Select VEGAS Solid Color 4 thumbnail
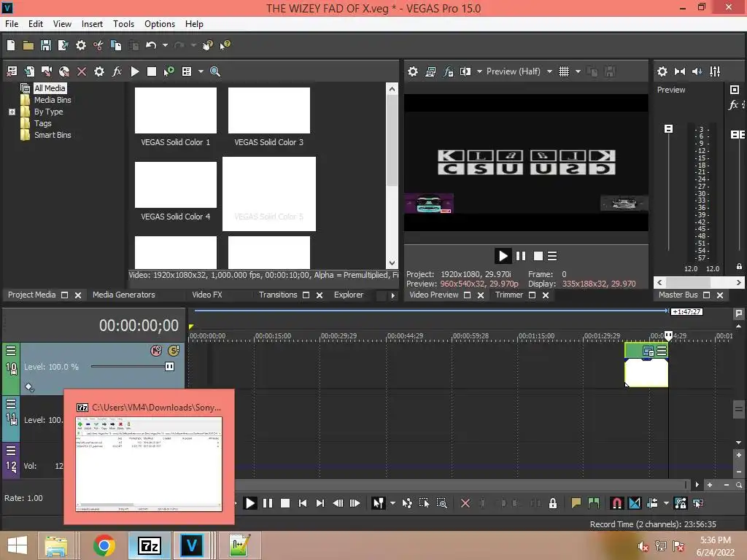Image resolution: width=747 pixels, height=560 pixels. [x=175, y=184]
